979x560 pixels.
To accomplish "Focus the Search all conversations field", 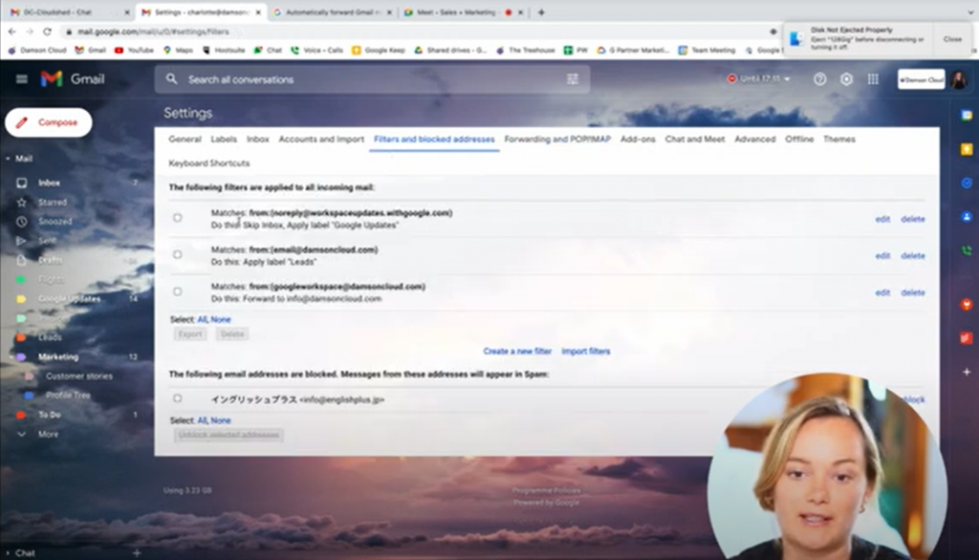I will point(372,79).
